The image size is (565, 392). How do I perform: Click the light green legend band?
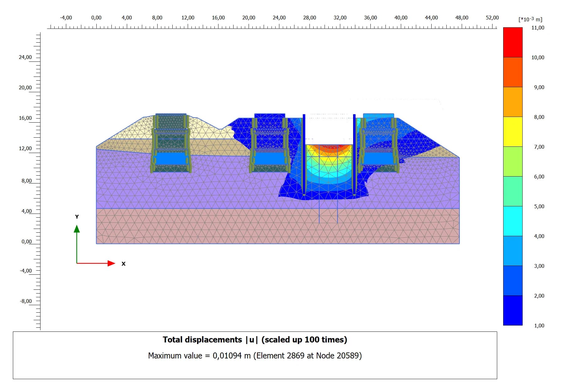513,162
